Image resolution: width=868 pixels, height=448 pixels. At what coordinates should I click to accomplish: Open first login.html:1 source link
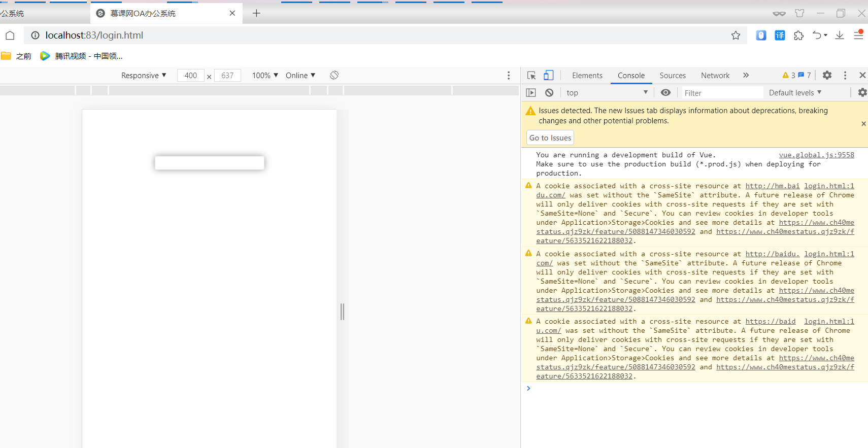click(829, 186)
